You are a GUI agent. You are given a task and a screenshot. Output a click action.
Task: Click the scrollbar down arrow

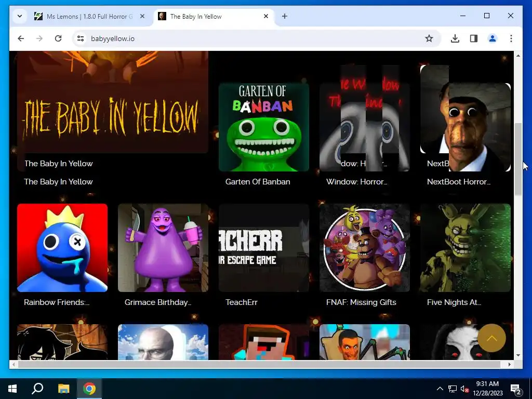tap(518, 355)
